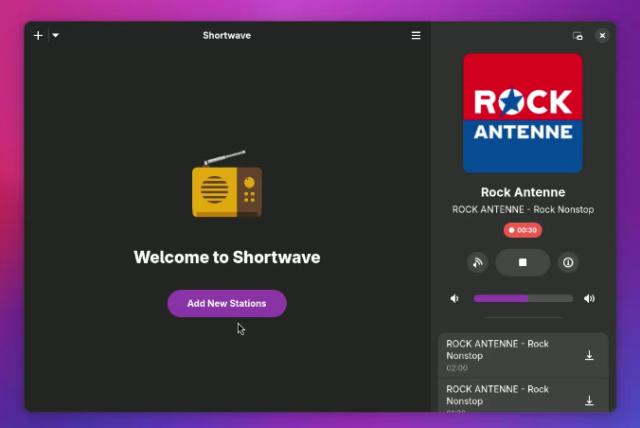Click the Rock Antenne station title
Screen dimensions: 640x428
[523, 192]
